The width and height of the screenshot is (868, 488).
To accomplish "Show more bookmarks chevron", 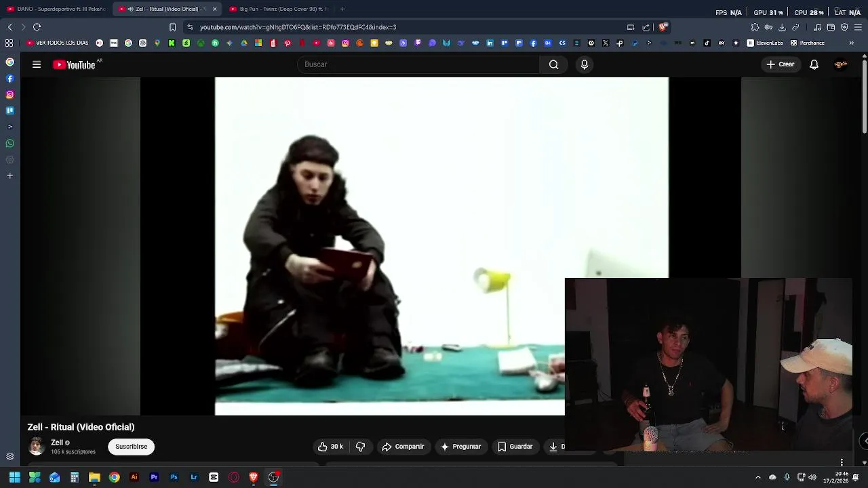I will point(851,43).
